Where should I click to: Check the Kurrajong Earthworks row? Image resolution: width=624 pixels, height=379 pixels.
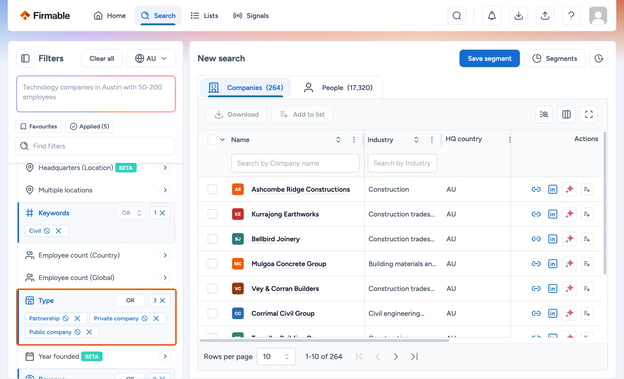pos(212,214)
